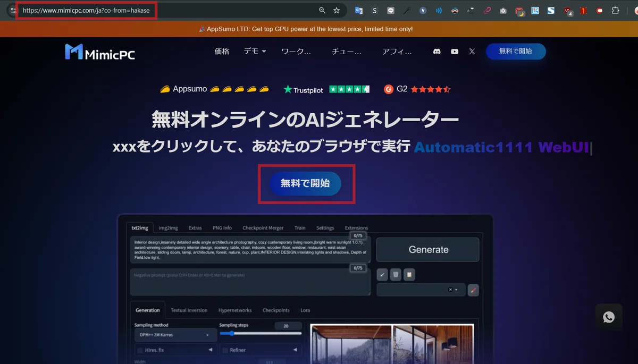Switch to the img2img tab

click(x=169, y=228)
